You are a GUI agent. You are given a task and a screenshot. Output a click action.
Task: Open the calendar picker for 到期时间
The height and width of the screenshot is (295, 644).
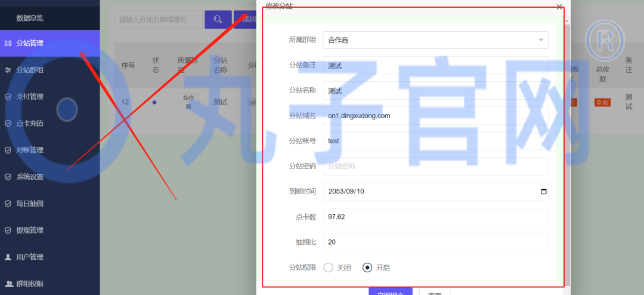click(544, 192)
